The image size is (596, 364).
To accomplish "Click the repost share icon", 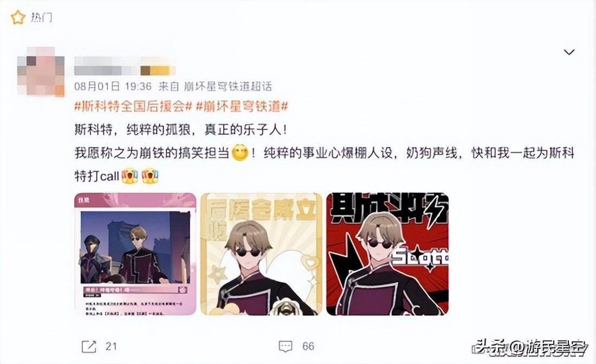I will pyautogui.click(x=89, y=346).
